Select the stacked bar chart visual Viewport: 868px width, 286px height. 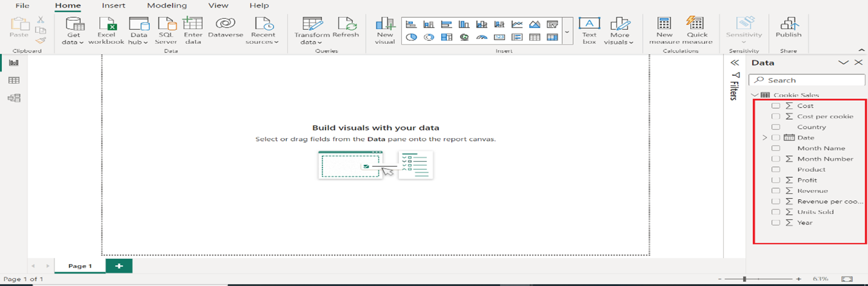tap(411, 24)
